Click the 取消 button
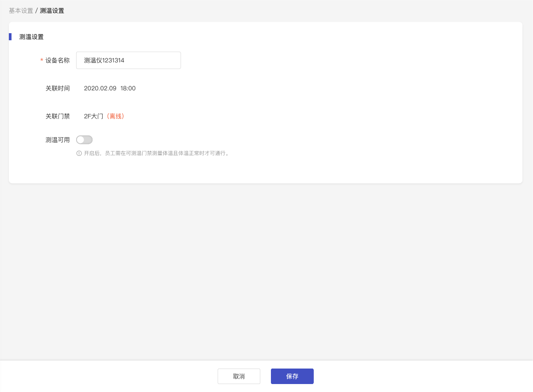533x392 pixels. pos(239,377)
